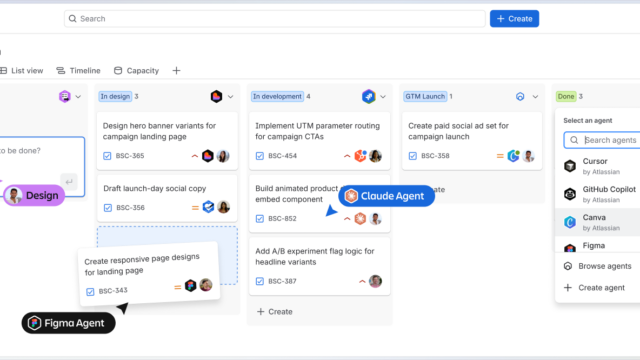This screenshot has height=360, width=640.
Task: Click the In development column agent icon
Action: [x=369, y=96]
